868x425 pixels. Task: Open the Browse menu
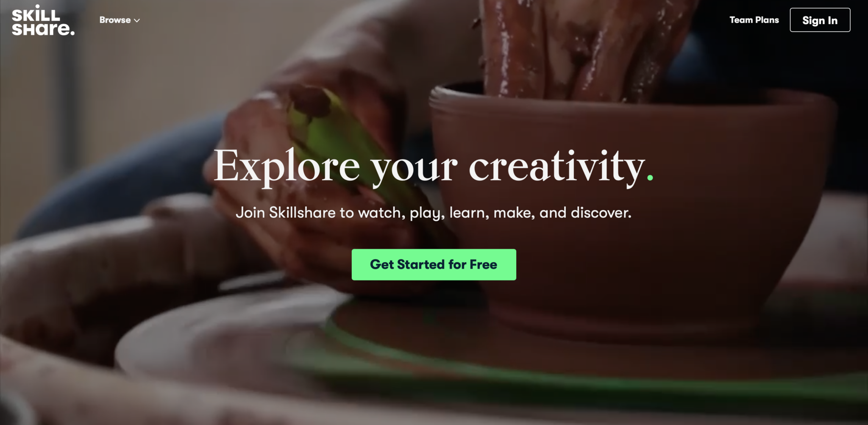pyautogui.click(x=120, y=20)
